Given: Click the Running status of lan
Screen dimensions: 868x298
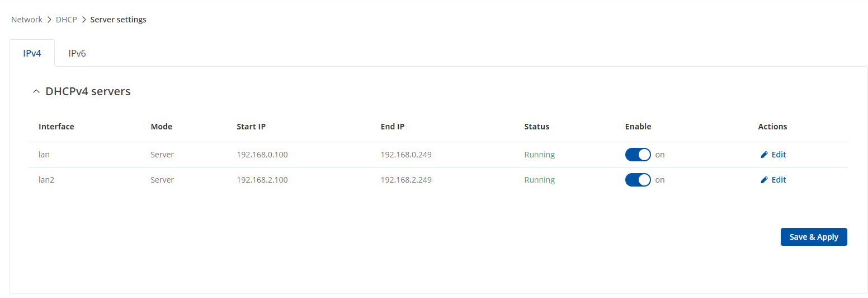Looking at the screenshot, I should [540, 155].
